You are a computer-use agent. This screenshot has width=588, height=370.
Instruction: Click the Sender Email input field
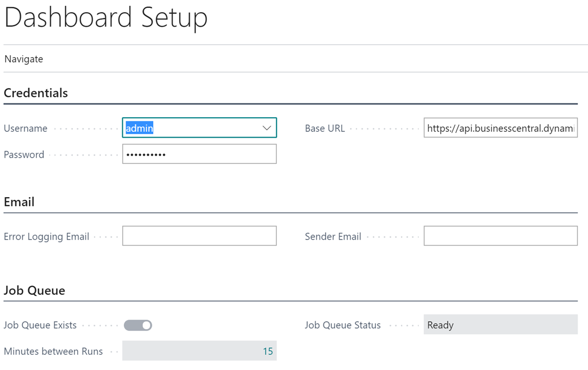coord(501,236)
